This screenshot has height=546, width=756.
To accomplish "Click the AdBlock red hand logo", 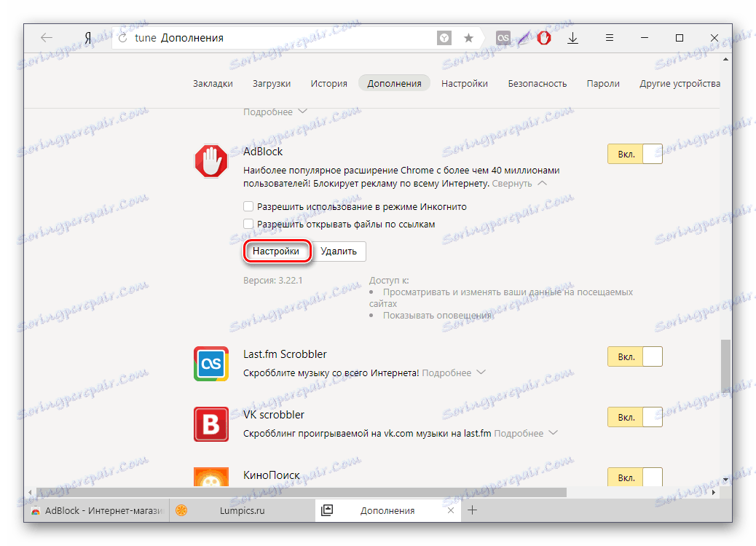I will 211,161.
